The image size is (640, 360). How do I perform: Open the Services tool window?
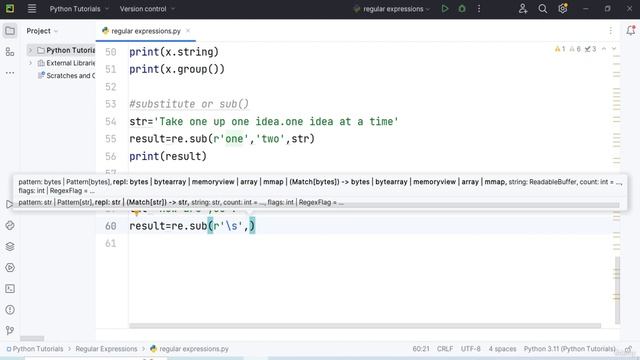click(10, 268)
